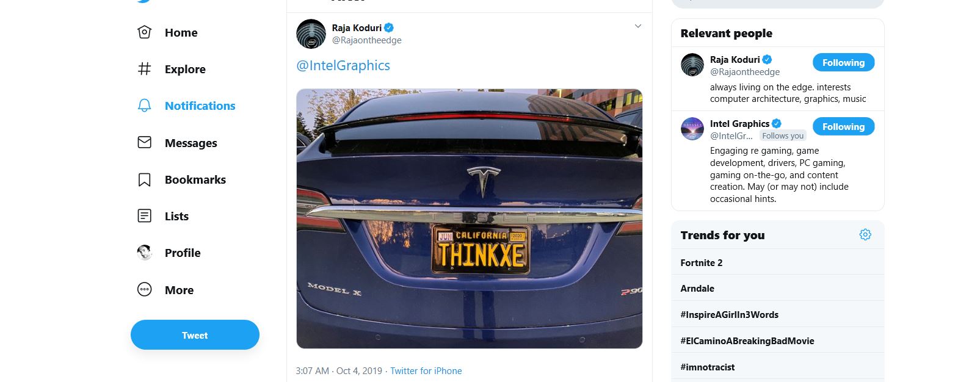Screen dimensions: 980x382
Task: Click the Profile avatar icon
Action: (x=144, y=253)
